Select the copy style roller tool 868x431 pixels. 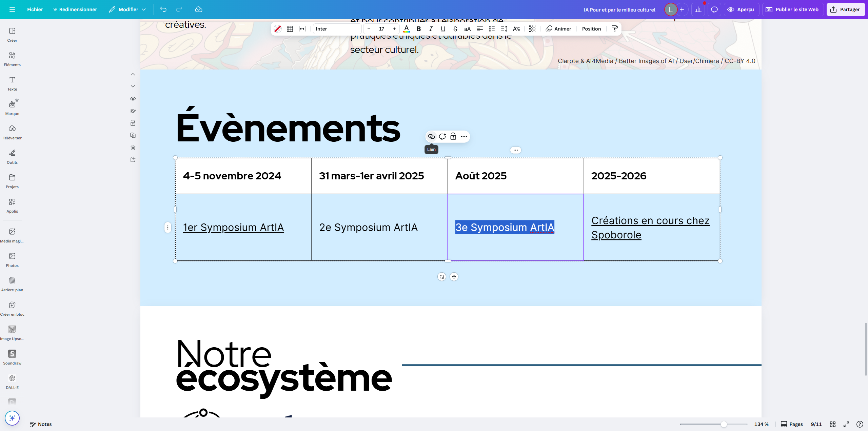[x=614, y=29]
